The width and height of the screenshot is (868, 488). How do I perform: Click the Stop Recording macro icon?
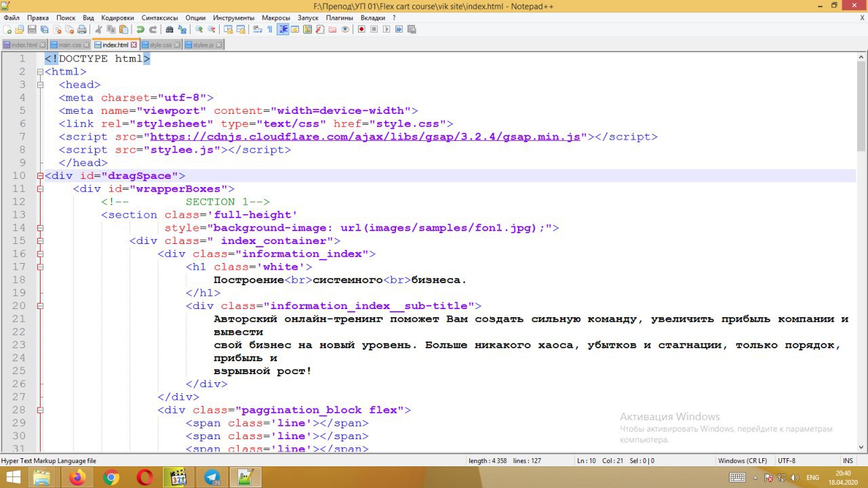[x=374, y=29]
